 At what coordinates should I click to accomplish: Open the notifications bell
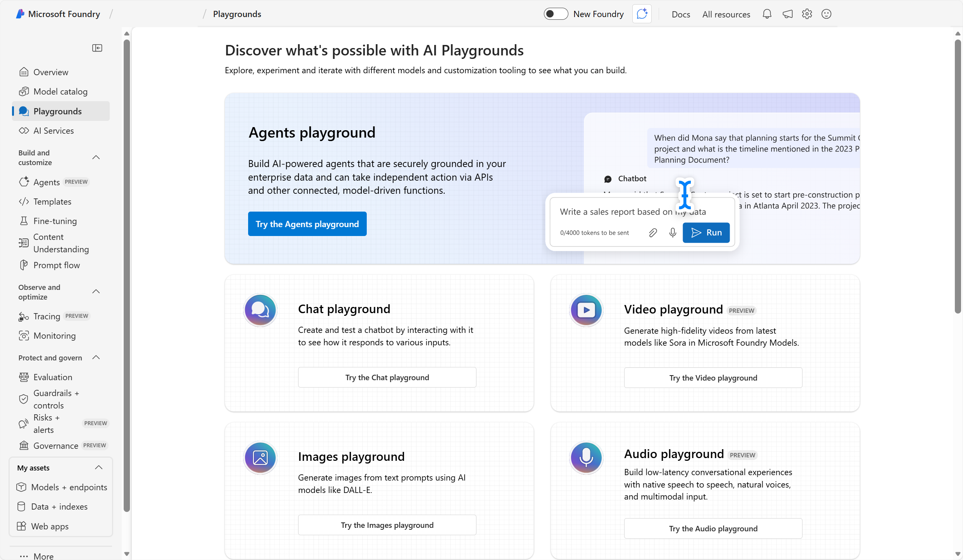tap(767, 14)
